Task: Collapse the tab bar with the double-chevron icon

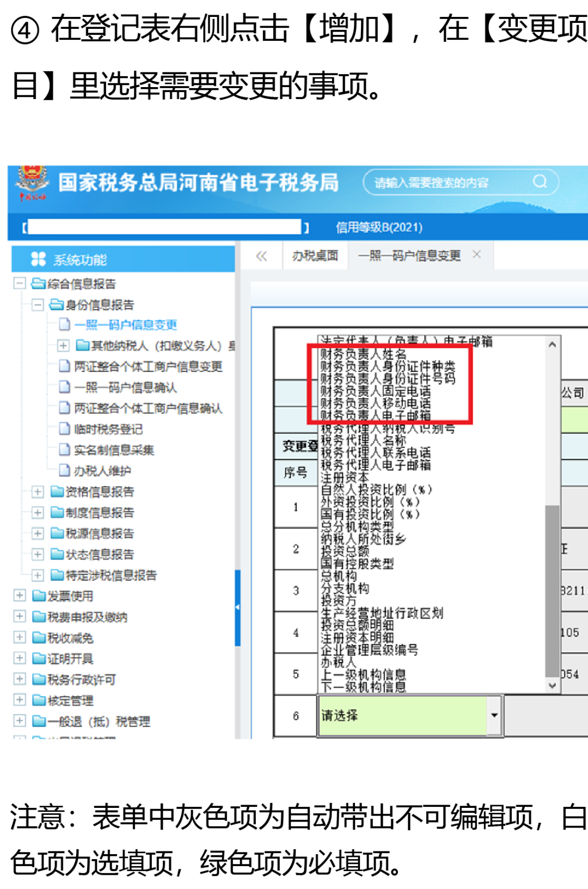Action: pos(261,256)
